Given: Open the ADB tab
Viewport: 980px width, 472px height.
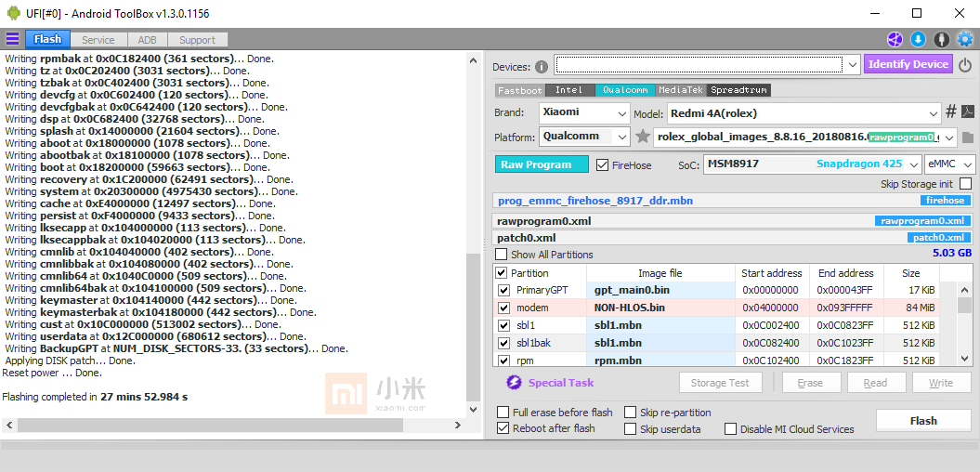Looking at the screenshot, I should [148, 40].
